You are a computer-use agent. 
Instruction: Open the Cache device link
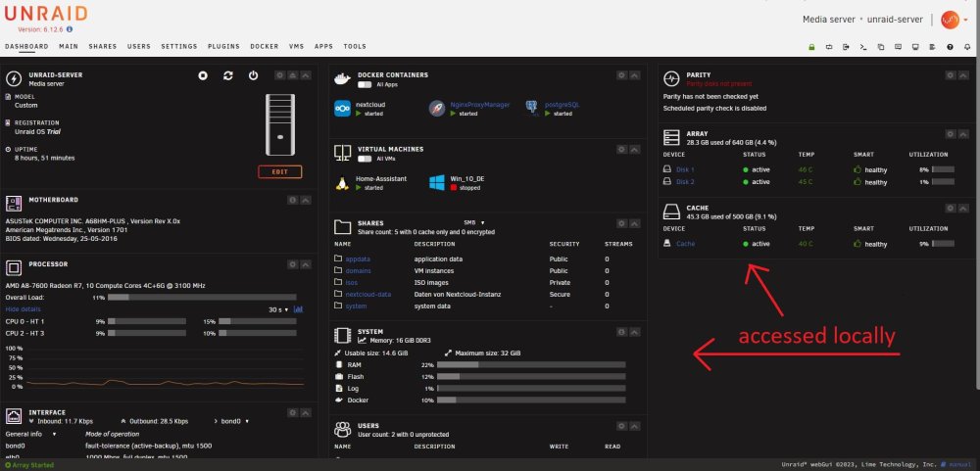(x=686, y=244)
